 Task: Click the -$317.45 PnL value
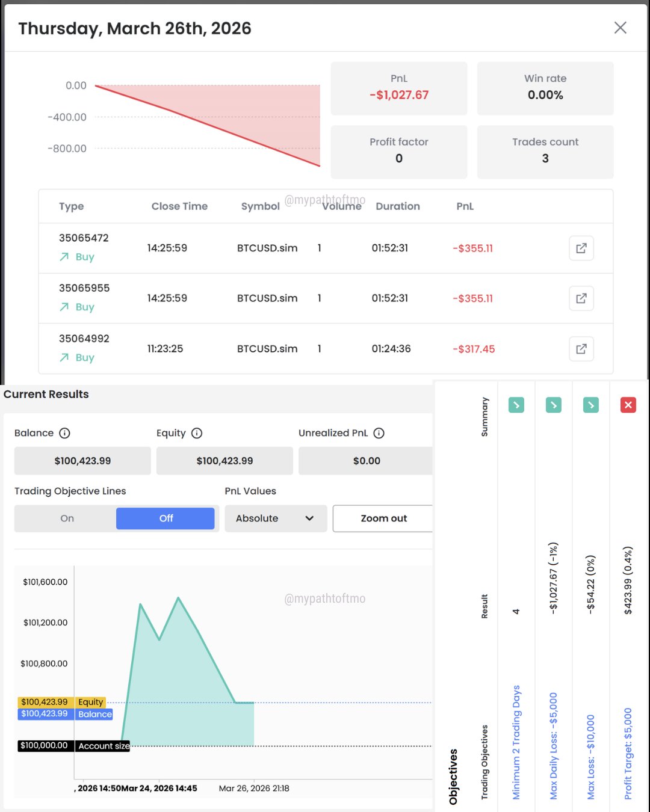tap(474, 349)
